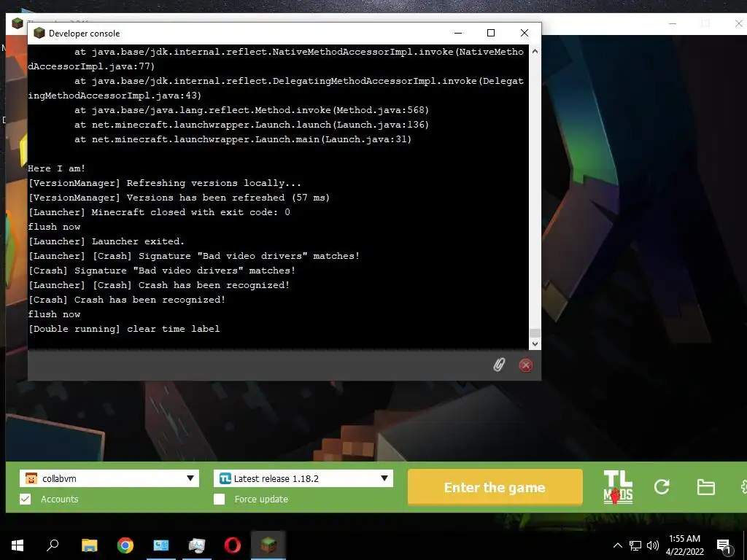Click the fourth taskbar app icon with blue window

pyautogui.click(x=161, y=545)
